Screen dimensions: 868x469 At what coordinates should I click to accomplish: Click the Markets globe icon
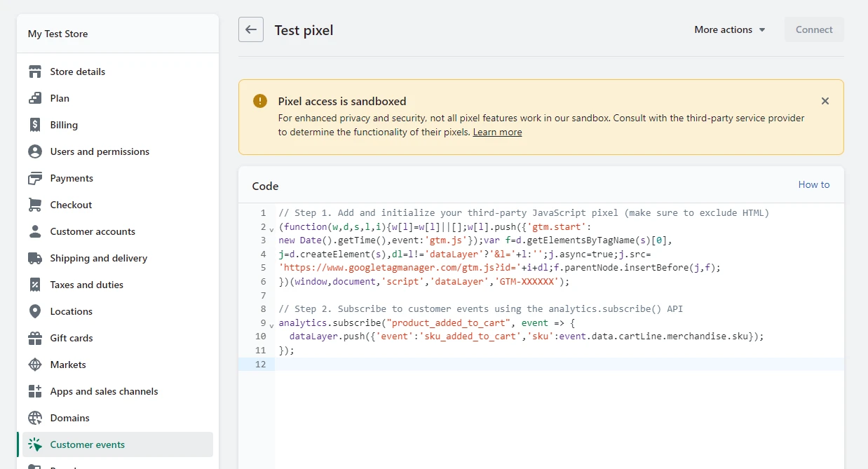(35, 365)
